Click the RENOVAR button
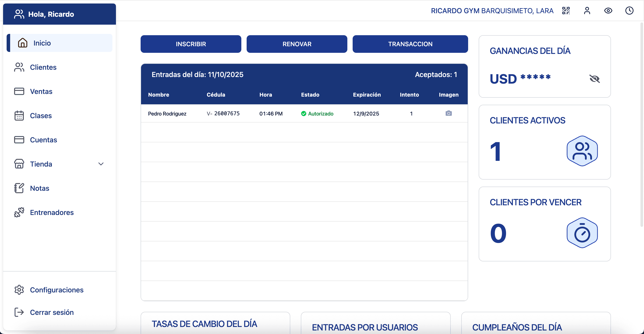Viewport: 644px width, 334px height. 297,44
